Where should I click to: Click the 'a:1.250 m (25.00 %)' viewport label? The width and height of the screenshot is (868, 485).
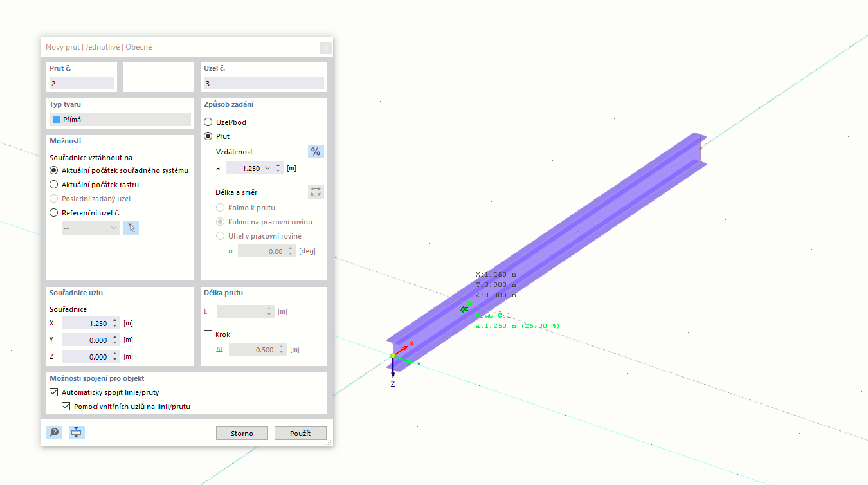pyautogui.click(x=518, y=325)
